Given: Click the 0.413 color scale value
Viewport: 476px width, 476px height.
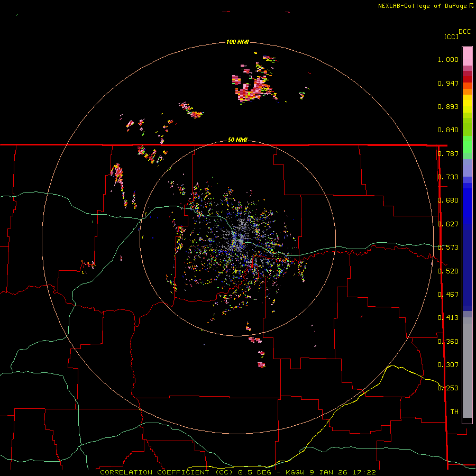Looking at the screenshot, I should [x=448, y=318].
